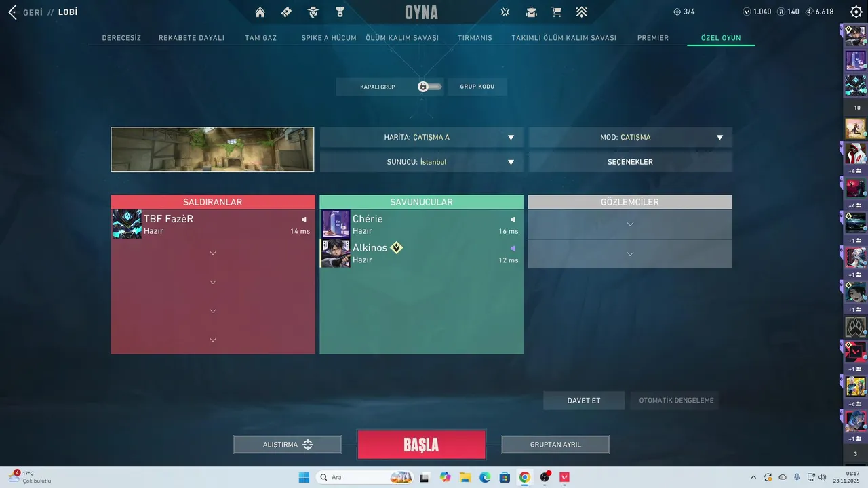Viewport: 868px width, 488px height.
Task: Click the red BAŞLA start button
Action: pyautogui.click(x=421, y=445)
